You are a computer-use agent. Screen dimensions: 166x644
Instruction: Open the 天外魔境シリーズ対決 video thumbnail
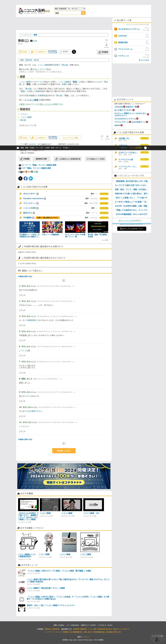click(30, 227)
